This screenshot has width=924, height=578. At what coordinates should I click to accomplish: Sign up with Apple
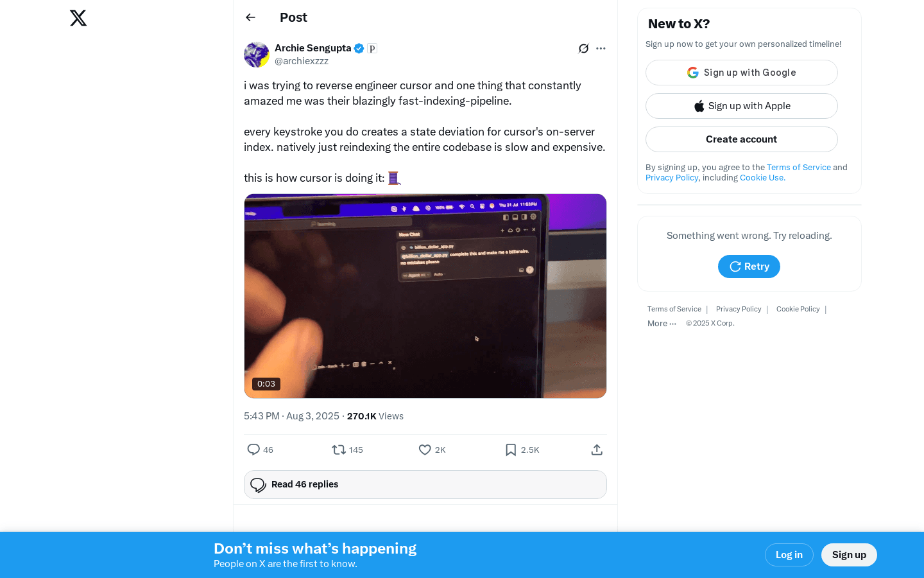(742, 106)
